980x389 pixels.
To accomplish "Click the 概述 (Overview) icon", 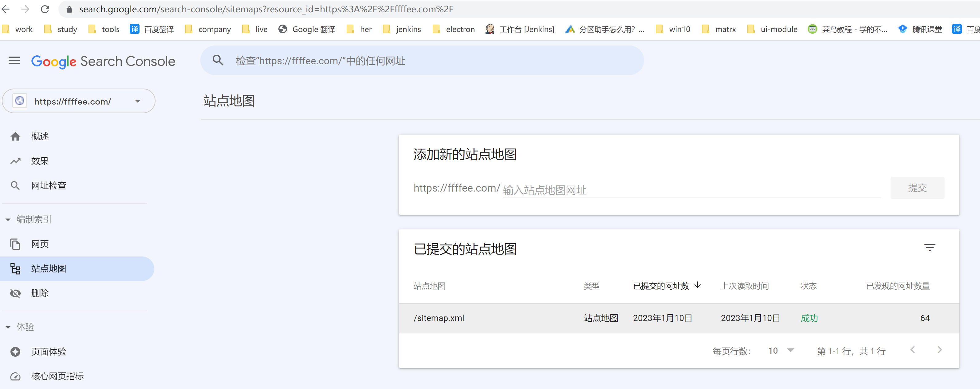I will pyautogui.click(x=16, y=136).
